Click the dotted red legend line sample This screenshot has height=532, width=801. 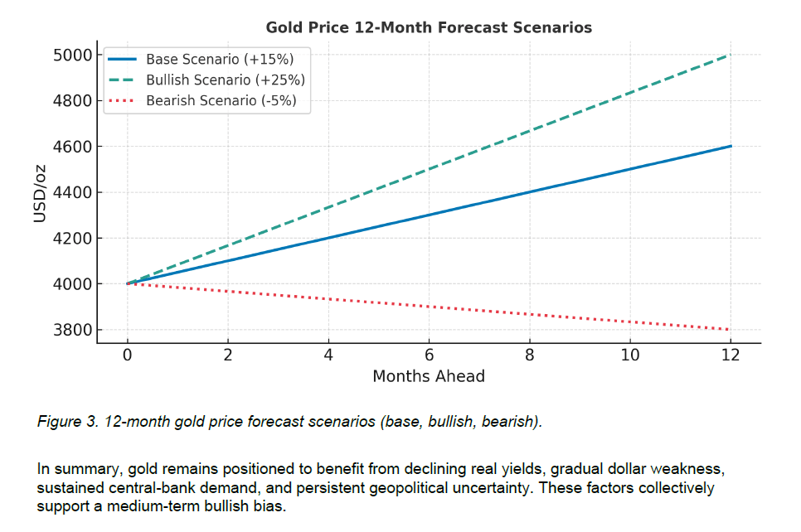pos(122,101)
